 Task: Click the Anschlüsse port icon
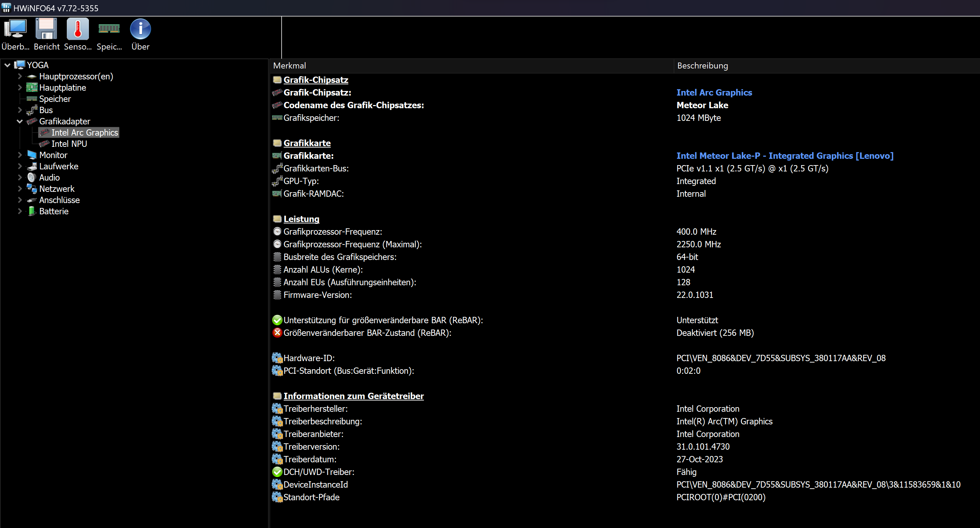pos(32,200)
